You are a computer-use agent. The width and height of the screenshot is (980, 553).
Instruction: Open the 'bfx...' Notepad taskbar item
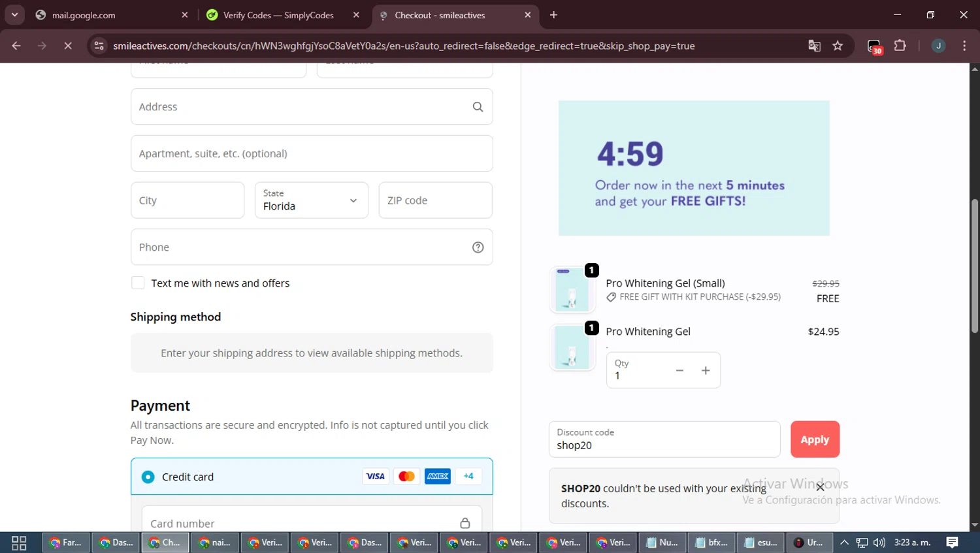(711, 543)
